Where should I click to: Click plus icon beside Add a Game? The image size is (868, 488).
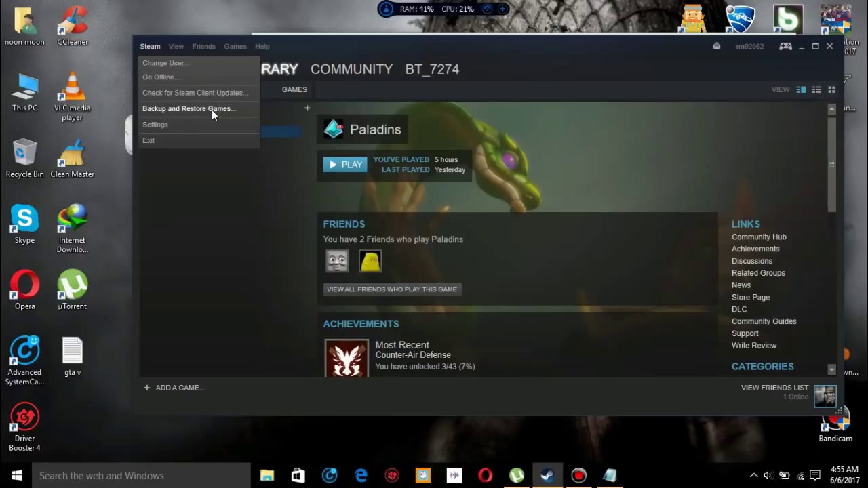tap(146, 388)
